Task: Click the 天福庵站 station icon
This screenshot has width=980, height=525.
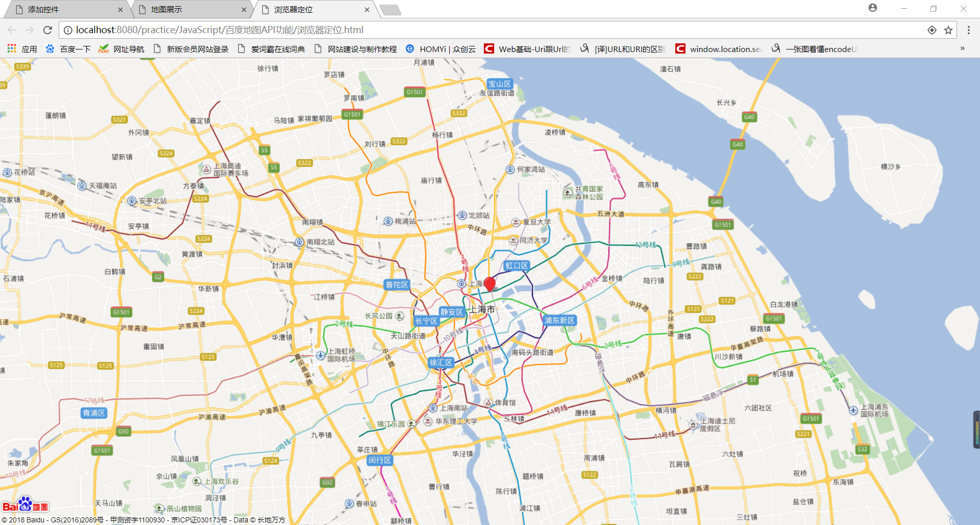Action: [x=82, y=186]
